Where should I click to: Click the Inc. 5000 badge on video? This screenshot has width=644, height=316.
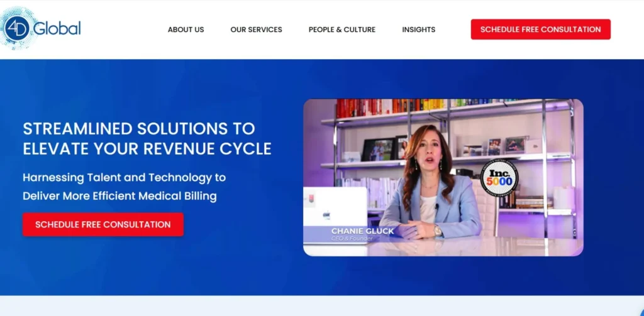(x=499, y=178)
